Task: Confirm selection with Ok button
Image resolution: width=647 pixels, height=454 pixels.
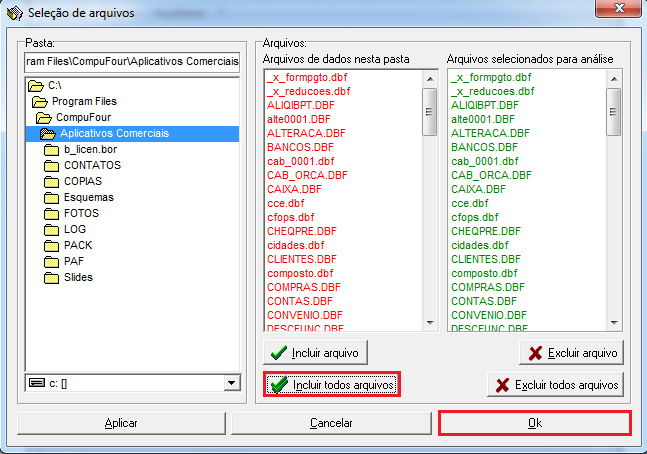Action: [535, 423]
